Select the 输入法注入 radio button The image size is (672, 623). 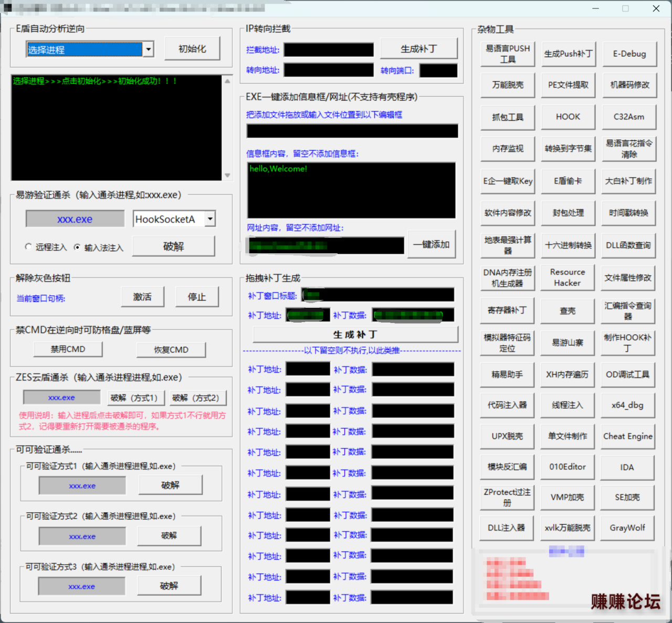pos(77,247)
